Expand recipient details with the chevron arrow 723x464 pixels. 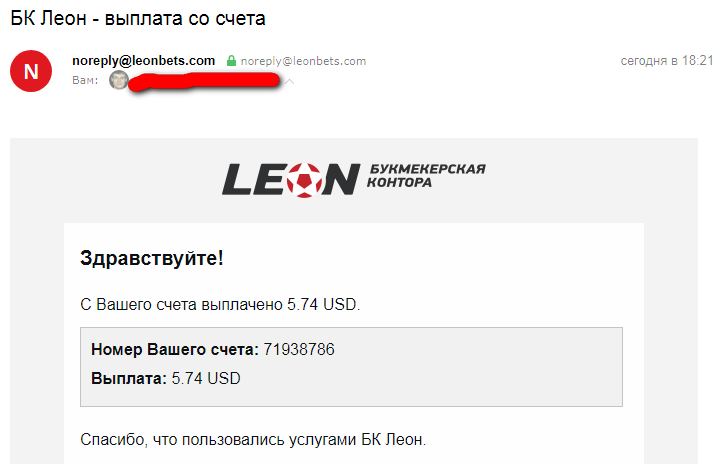(290, 82)
